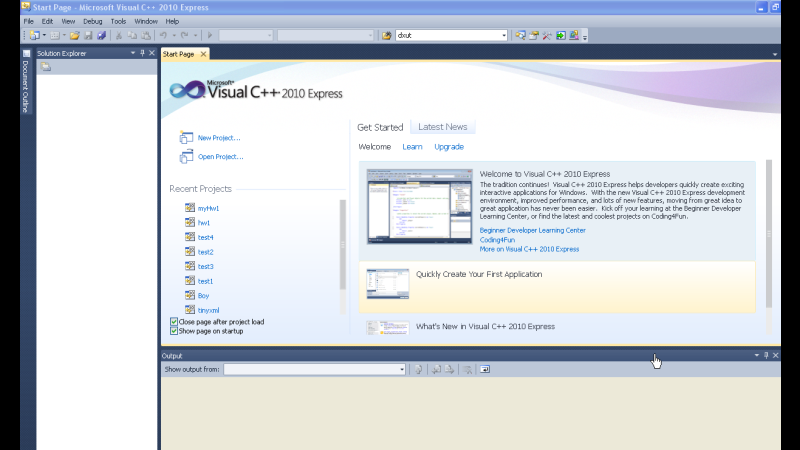
Task: Click the Recent Projects list scrollbar
Action: click(343, 245)
